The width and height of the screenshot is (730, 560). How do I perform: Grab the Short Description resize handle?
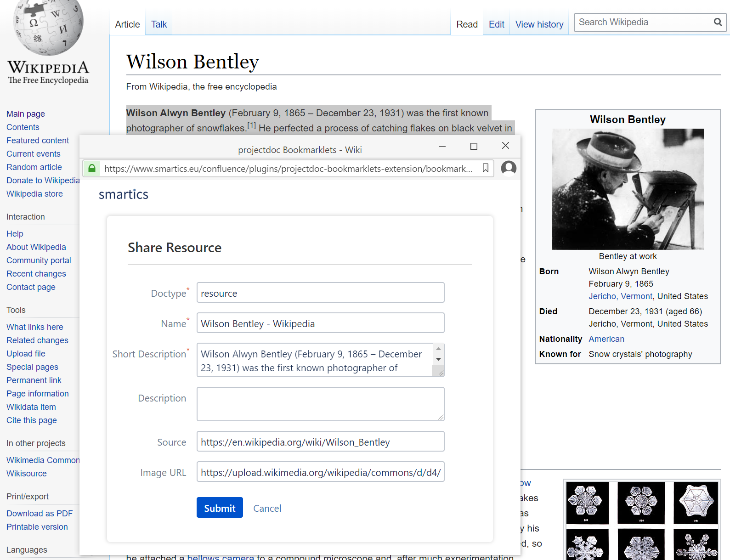click(440, 373)
